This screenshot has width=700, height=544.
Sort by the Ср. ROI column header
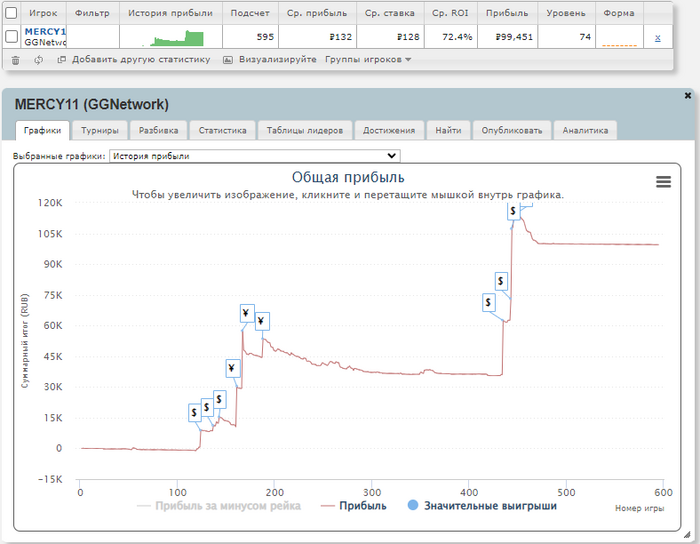coord(450,13)
